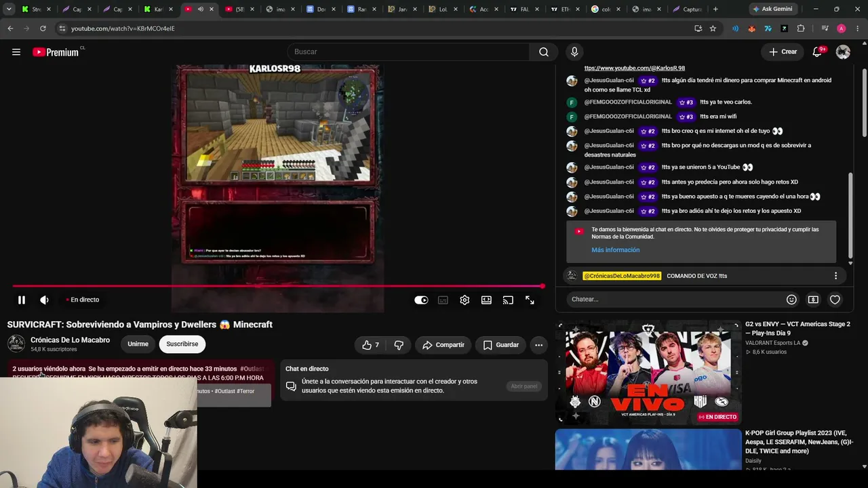Share the video with Compartir
The height and width of the screenshot is (488, 868).
pyautogui.click(x=443, y=345)
